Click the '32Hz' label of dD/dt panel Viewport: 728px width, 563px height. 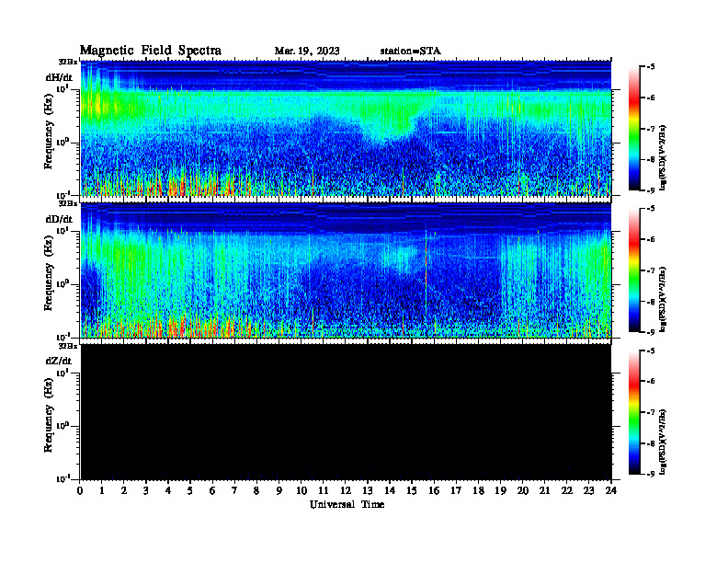tap(68, 203)
